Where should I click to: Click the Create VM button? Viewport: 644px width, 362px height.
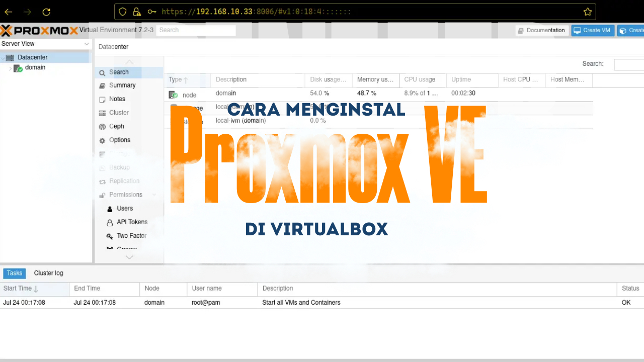593,30
